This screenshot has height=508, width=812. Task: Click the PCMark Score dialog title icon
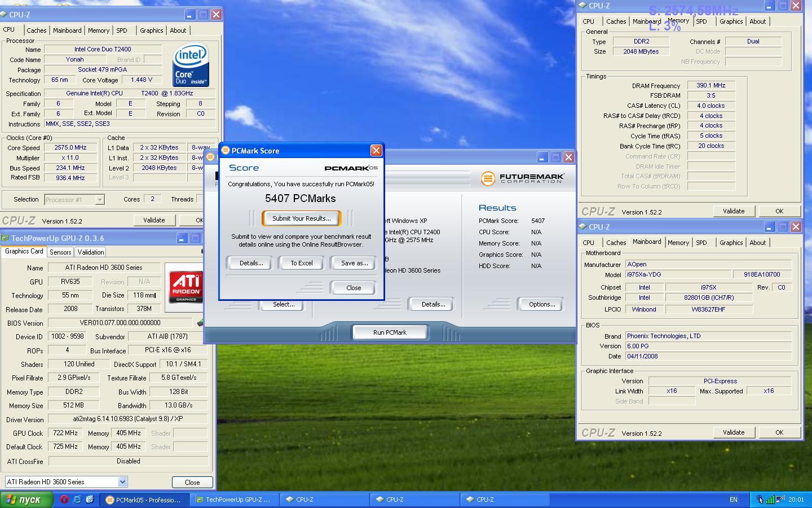(x=226, y=151)
